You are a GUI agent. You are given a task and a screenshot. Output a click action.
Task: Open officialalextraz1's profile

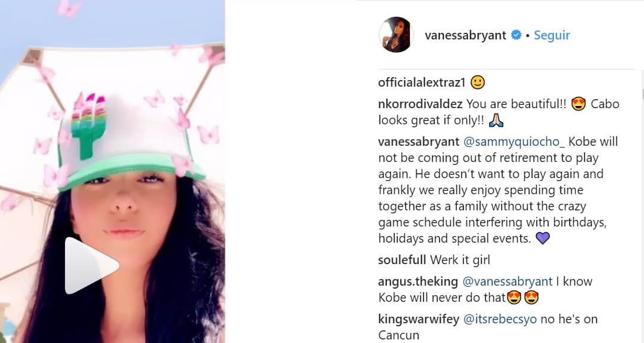tap(421, 82)
